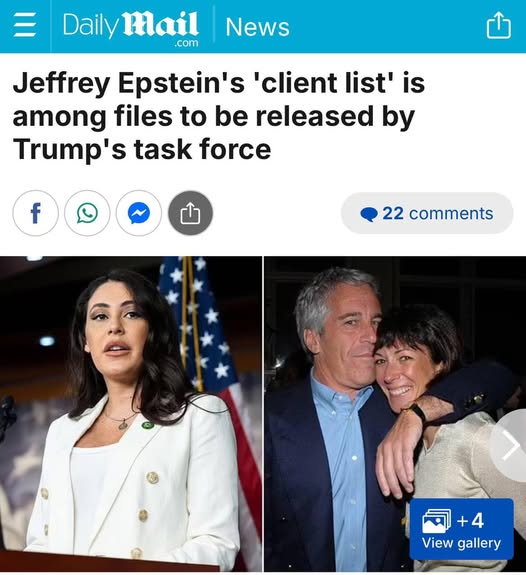Tap the Daily Mail logo
This screenshot has height=575, width=526.
(131, 28)
